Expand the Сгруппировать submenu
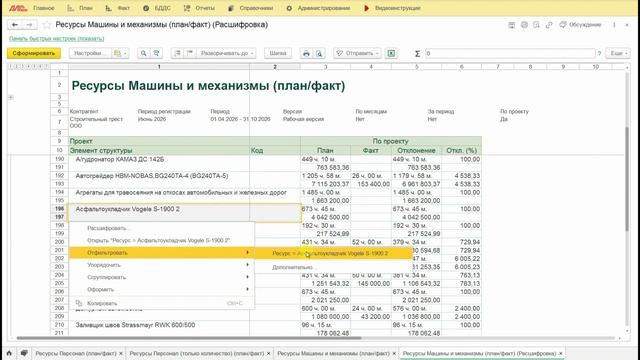Viewport: 640px width, 360px height. coord(162,277)
